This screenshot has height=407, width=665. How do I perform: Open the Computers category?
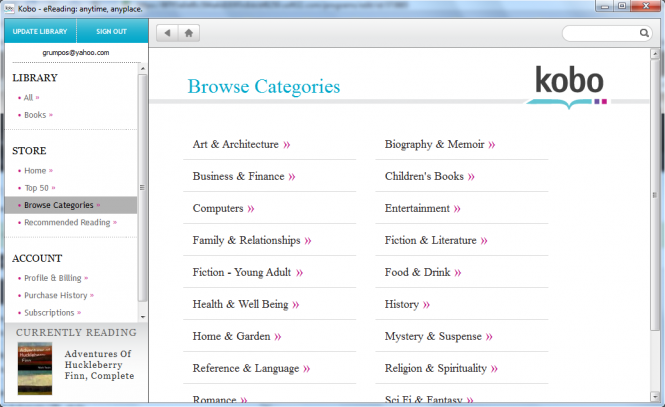(x=224, y=209)
